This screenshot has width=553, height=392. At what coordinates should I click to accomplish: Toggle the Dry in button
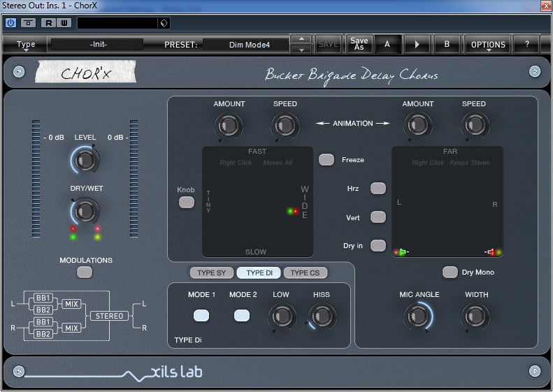[x=378, y=245]
